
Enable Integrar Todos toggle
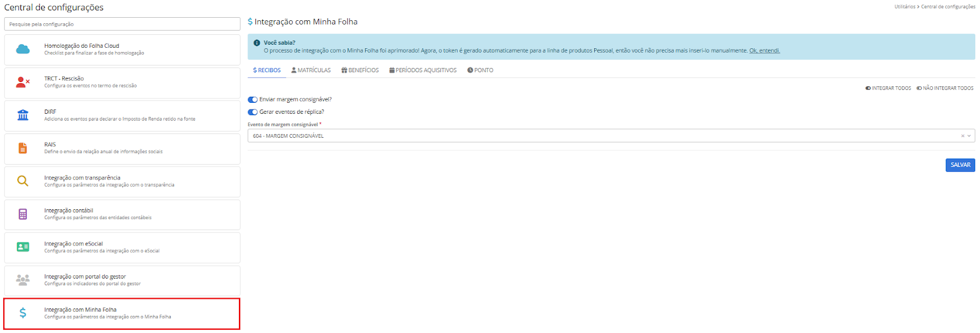pyautogui.click(x=888, y=88)
